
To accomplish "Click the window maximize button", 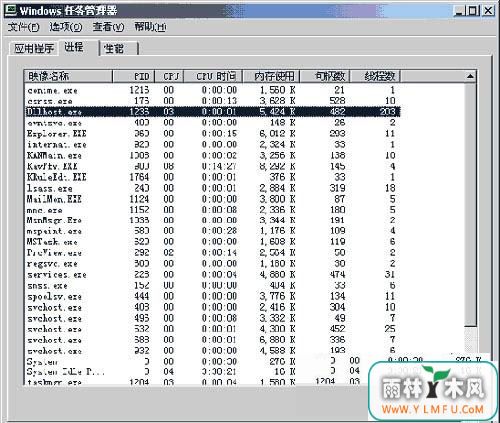I will [473, 11].
